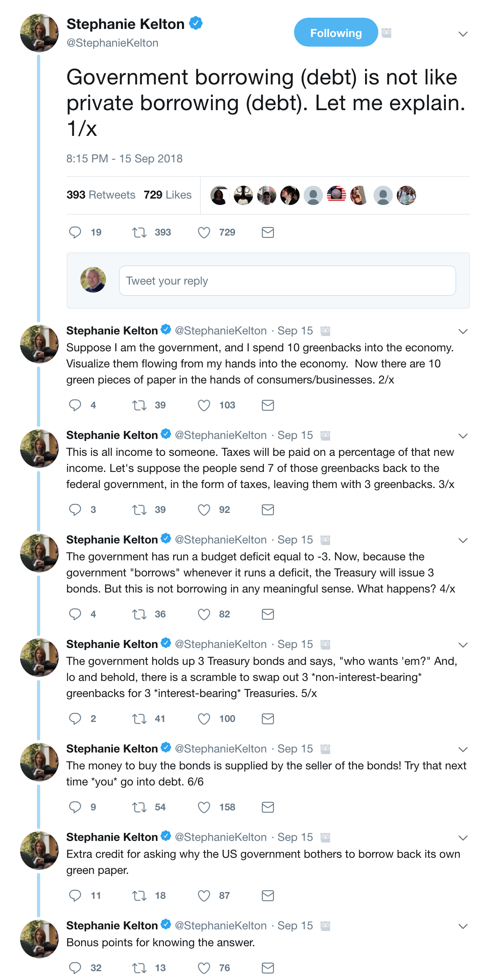
Task: Like the 3/x taxes tweet
Action: [x=204, y=510]
